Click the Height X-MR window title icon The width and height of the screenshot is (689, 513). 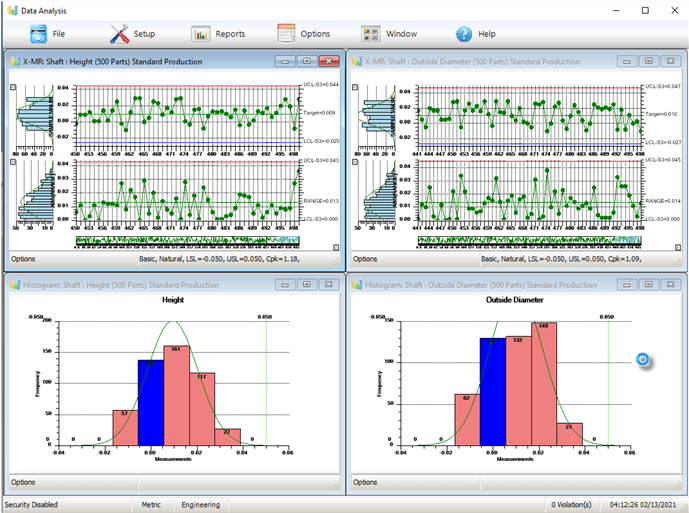[x=14, y=62]
